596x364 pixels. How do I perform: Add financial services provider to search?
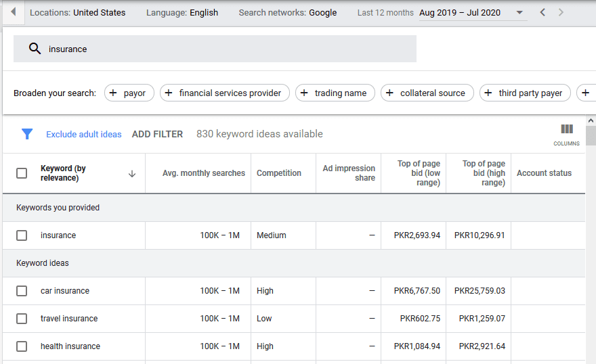tap(225, 93)
